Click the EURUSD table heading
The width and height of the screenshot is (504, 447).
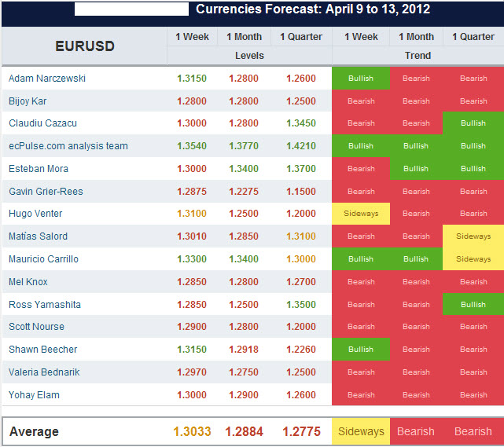coord(85,46)
